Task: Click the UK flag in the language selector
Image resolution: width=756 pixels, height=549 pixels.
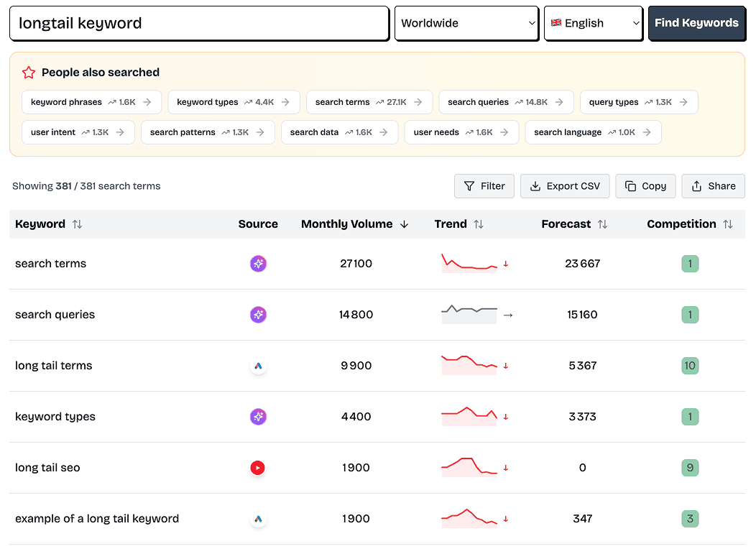Action: 556,22
